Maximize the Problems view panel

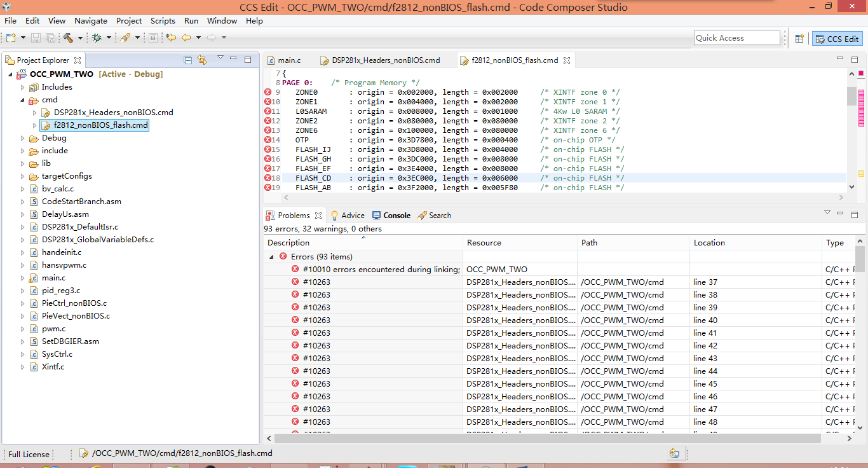[x=855, y=214]
